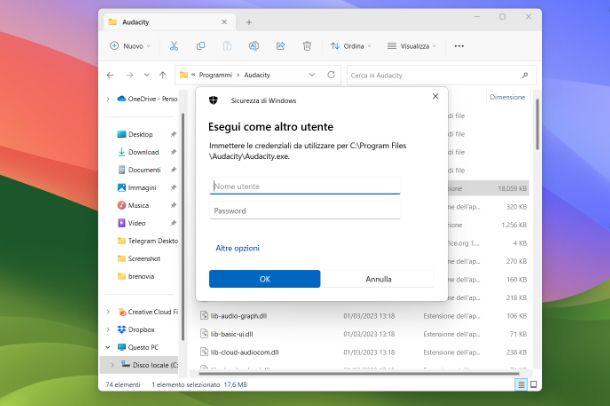The image size is (610, 406).
Task: Select the lib-audio-graph.dll file
Action: coord(238,316)
